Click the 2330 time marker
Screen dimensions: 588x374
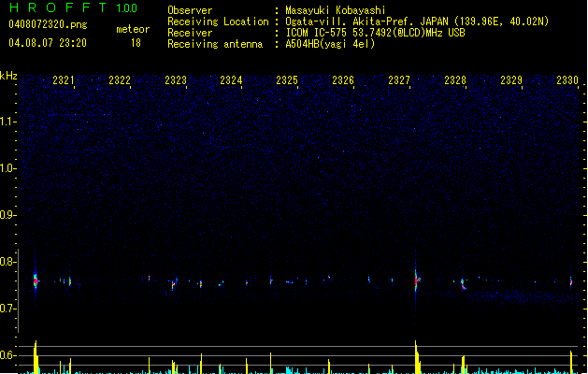[x=567, y=79]
